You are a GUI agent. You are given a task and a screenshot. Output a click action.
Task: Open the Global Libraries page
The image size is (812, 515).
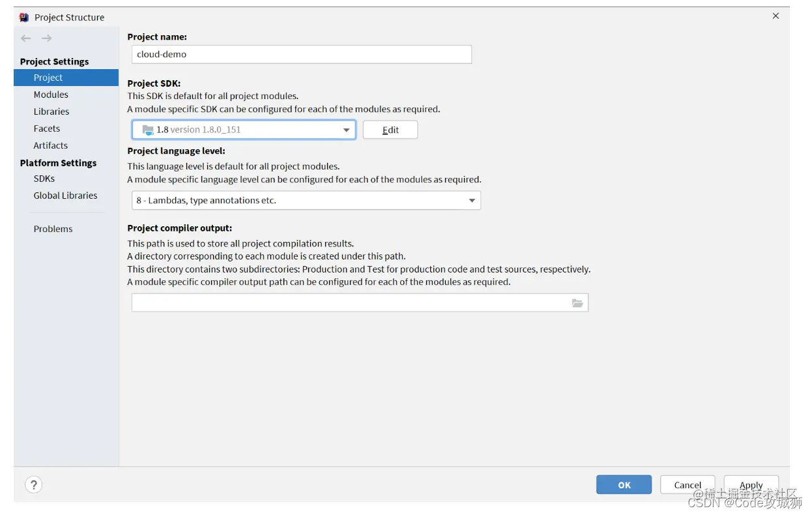[x=65, y=196]
